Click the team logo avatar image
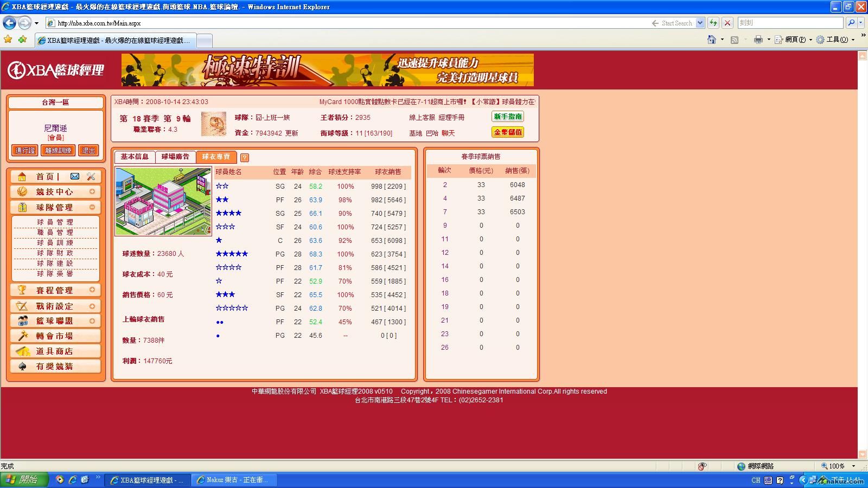Screen dimensions: 868x488 click(x=213, y=124)
